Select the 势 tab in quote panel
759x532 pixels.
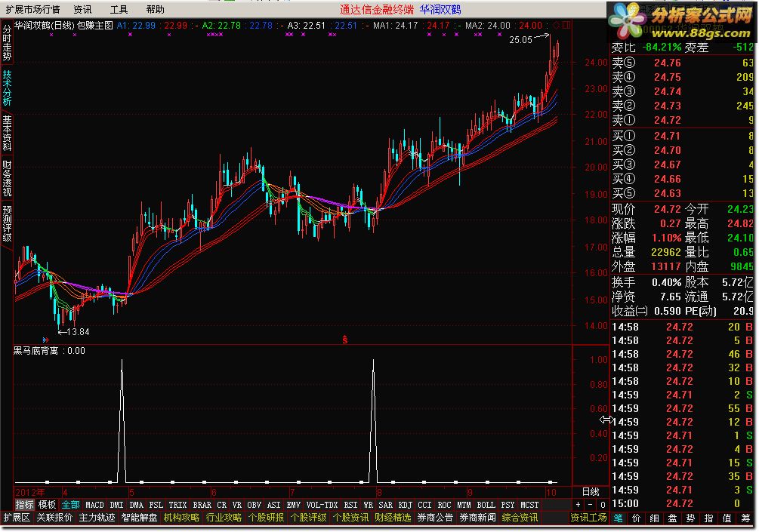(x=690, y=518)
